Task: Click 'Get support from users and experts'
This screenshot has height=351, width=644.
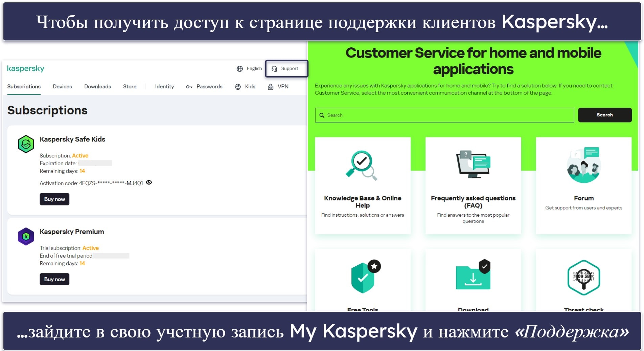Action: pos(583,208)
